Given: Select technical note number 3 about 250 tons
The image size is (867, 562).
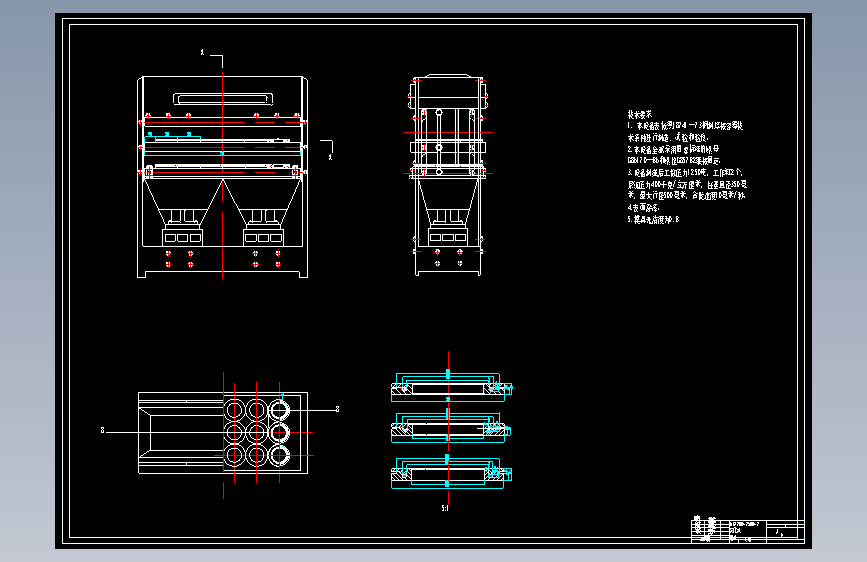Looking at the screenshot, I should (x=687, y=184).
